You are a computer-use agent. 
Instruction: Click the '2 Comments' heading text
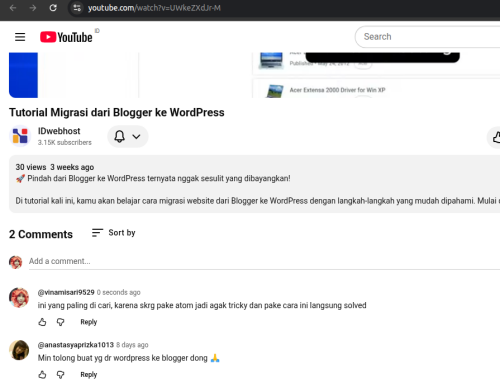click(x=41, y=234)
